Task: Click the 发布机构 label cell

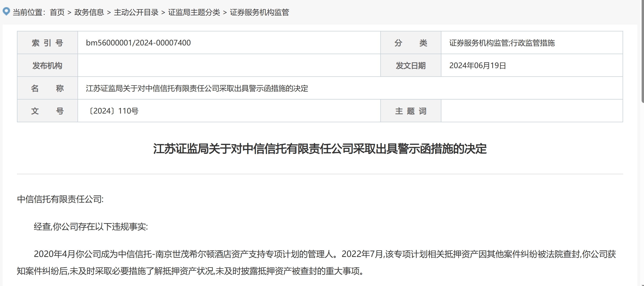Action: click(47, 65)
